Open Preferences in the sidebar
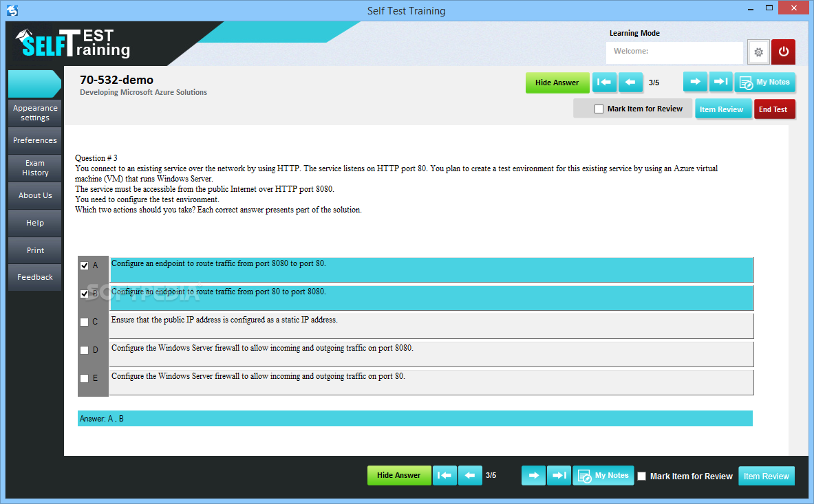 [x=35, y=140]
